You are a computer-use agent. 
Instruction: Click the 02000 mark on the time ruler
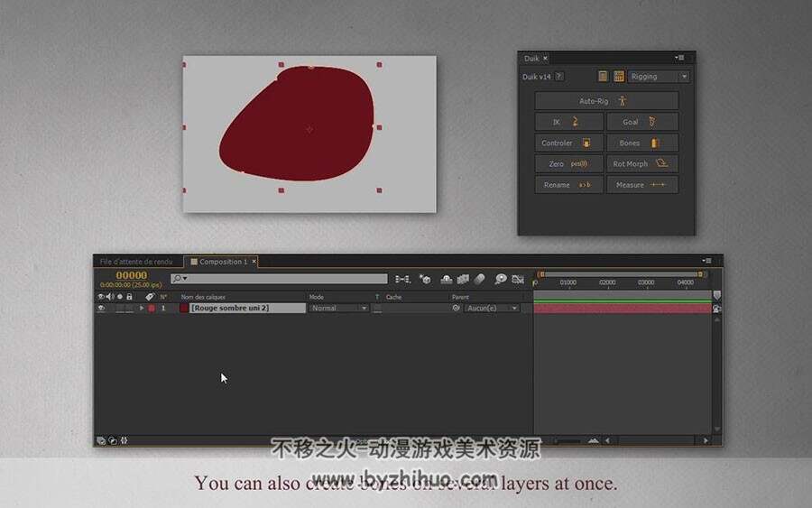[x=607, y=282]
